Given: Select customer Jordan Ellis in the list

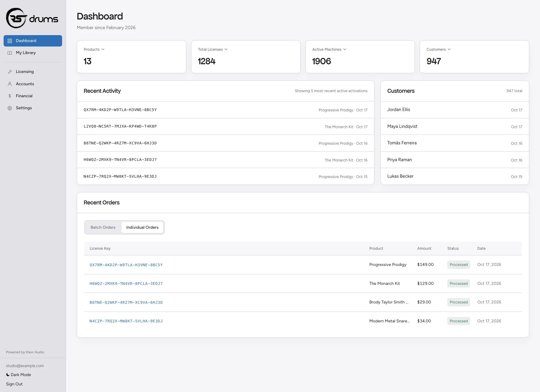Looking at the screenshot, I should click(454, 110).
